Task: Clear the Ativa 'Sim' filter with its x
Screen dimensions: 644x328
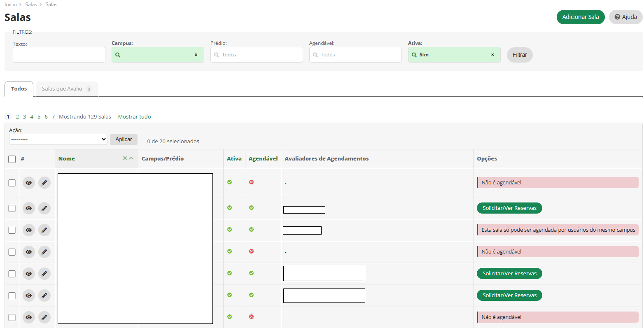Action: coord(492,55)
